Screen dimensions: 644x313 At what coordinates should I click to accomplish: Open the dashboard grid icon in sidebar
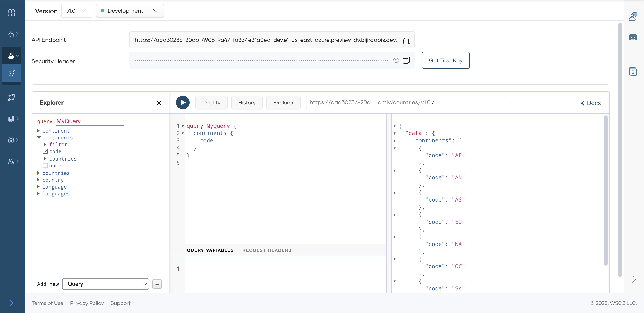click(x=11, y=13)
